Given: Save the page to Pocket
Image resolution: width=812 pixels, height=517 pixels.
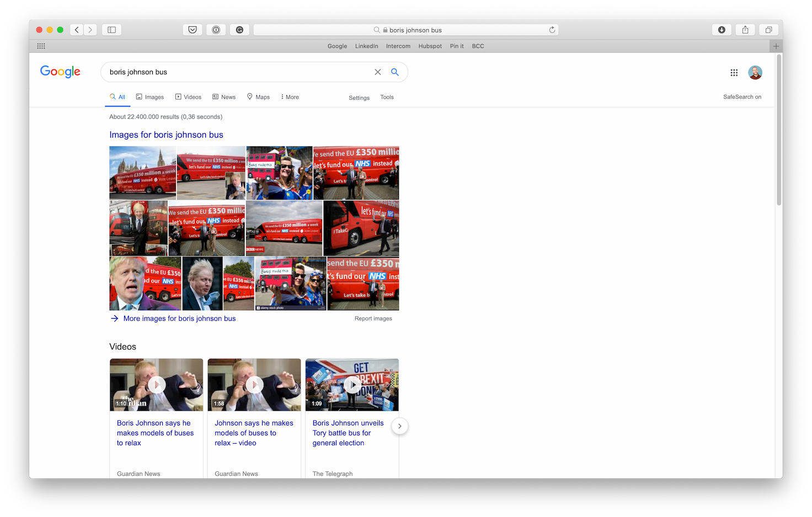Looking at the screenshot, I should 192,29.
